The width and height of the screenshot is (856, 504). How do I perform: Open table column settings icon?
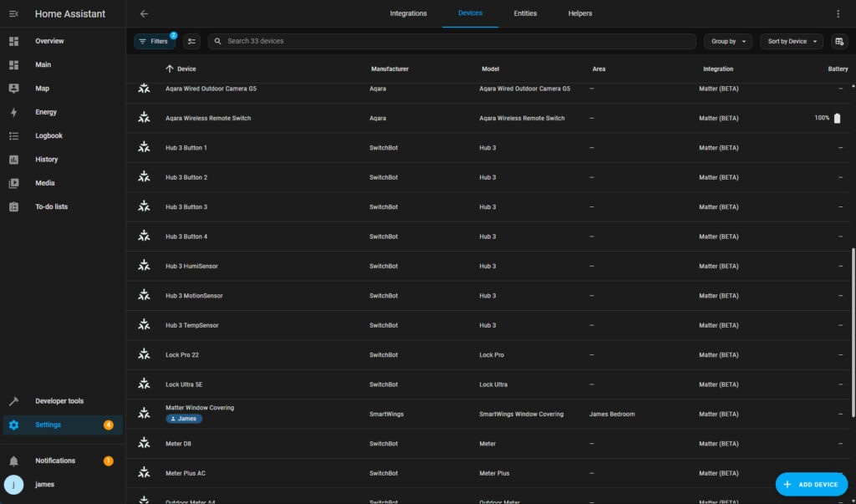pyautogui.click(x=839, y=41)
